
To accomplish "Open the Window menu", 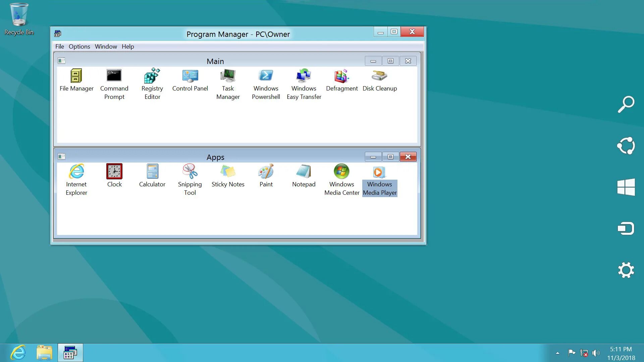I will click(x=106, y=47).
